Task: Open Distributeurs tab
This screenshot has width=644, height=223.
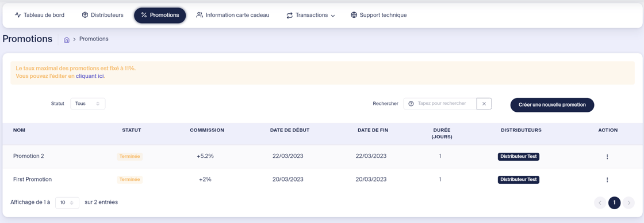Action: [x=103, y=15]
